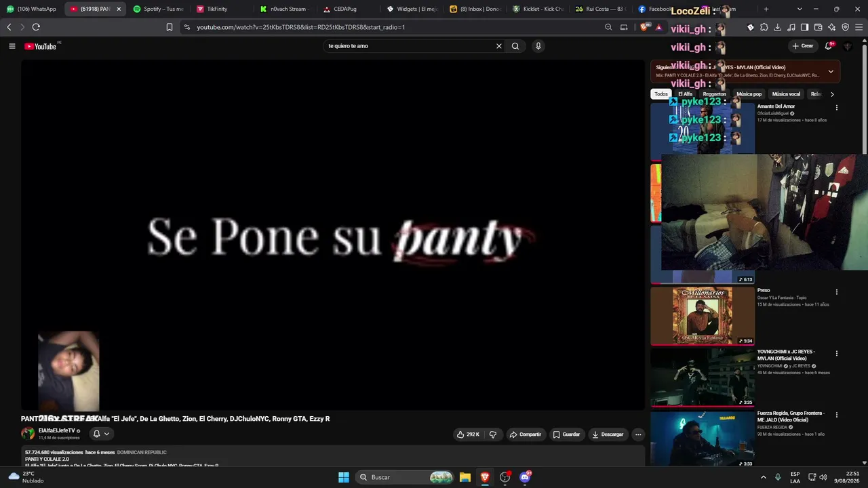
Task: Select the El Alfa filter chip
Action: [x=686, y=94]
